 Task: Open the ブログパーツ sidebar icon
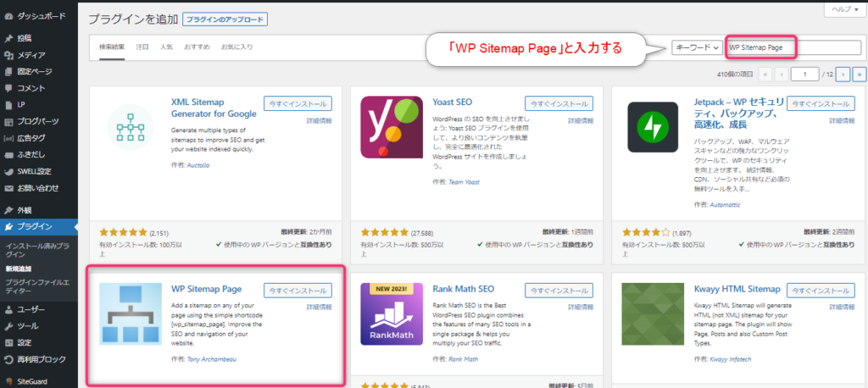[x=8, y=121]
